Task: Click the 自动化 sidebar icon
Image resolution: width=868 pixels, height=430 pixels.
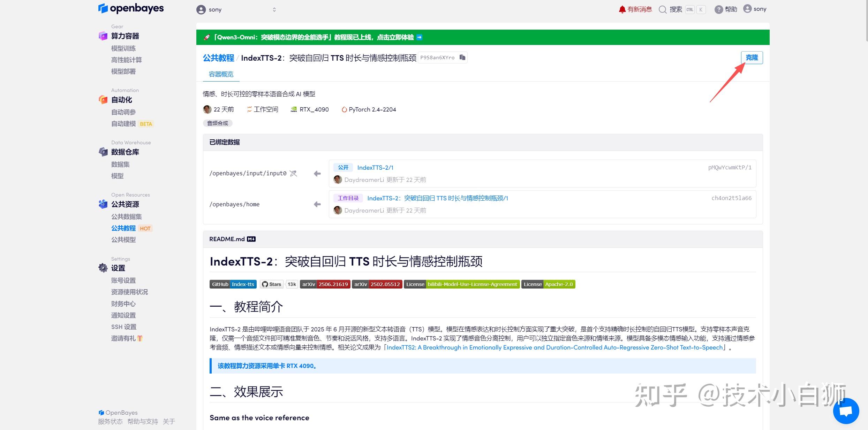Action: point(103,100)
